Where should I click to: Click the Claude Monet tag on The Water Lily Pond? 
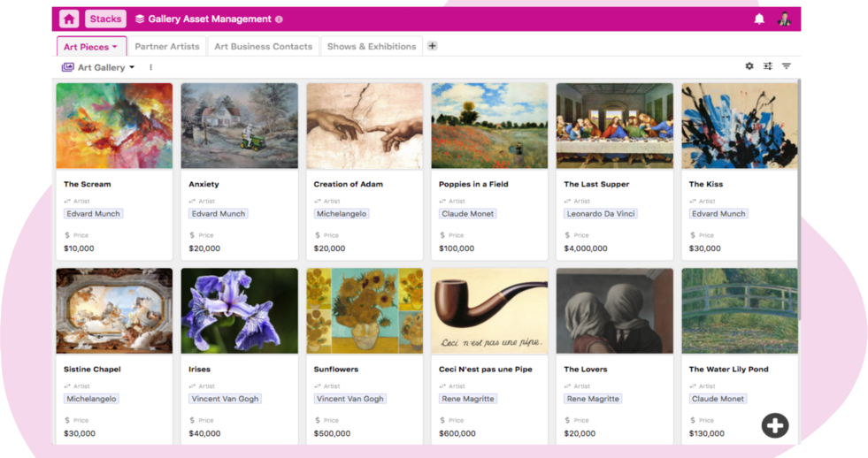coord(718,399)
